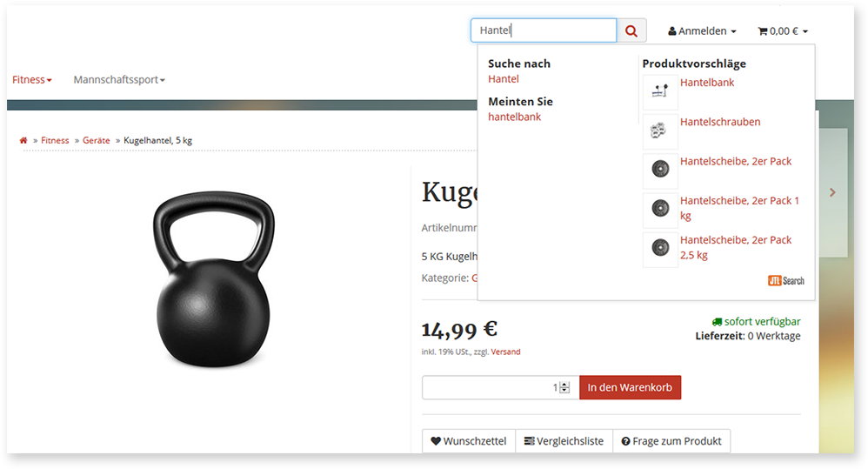This screenshot has height=469, width=868.
Task: Click In den Warenkorb button
Action: [x=630, y=387]
